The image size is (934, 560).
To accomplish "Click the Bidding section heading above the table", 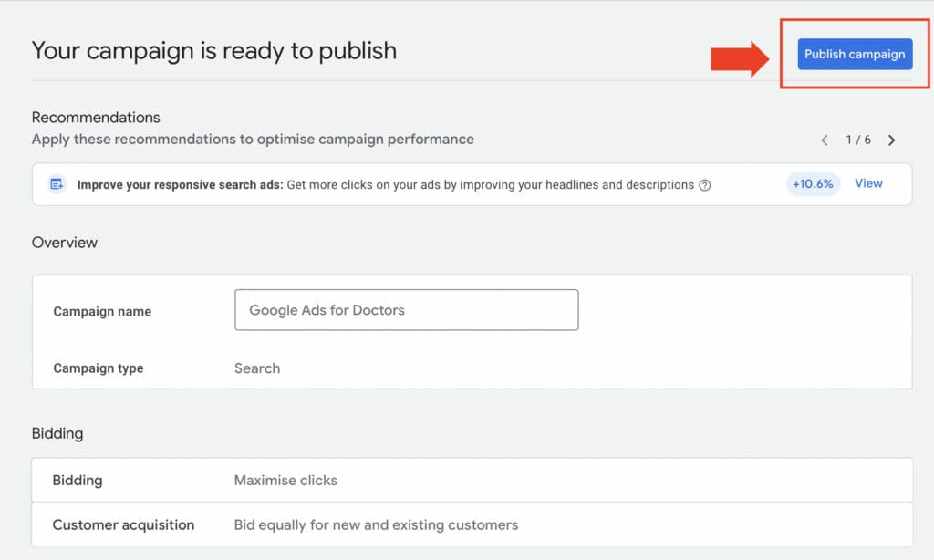I will 57,434.
